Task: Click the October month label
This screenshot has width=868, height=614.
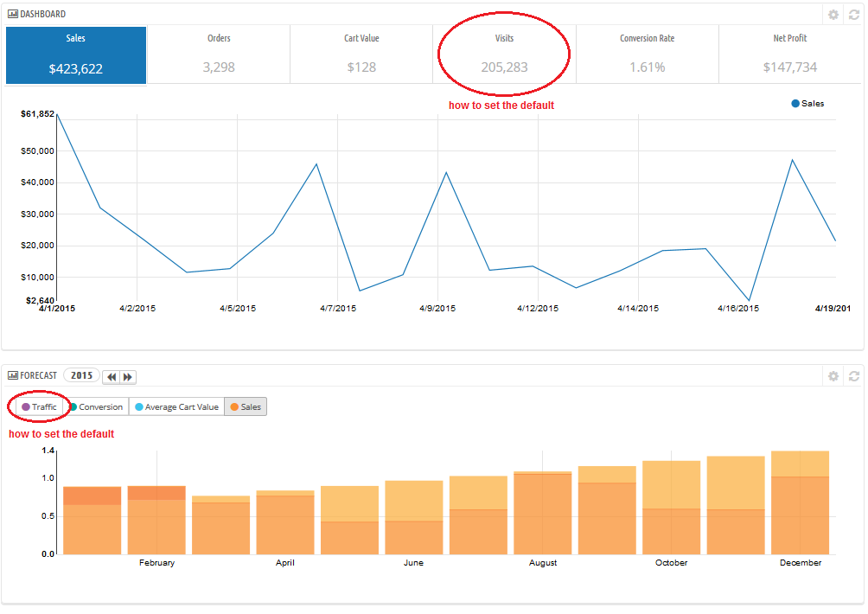Action: click(x=671, y=562)
